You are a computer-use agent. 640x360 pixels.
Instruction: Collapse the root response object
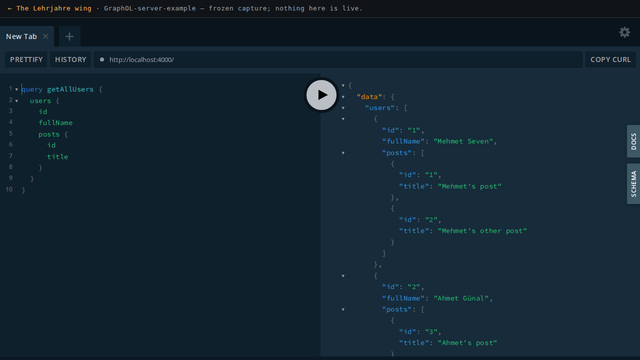(x=343, y=85)
